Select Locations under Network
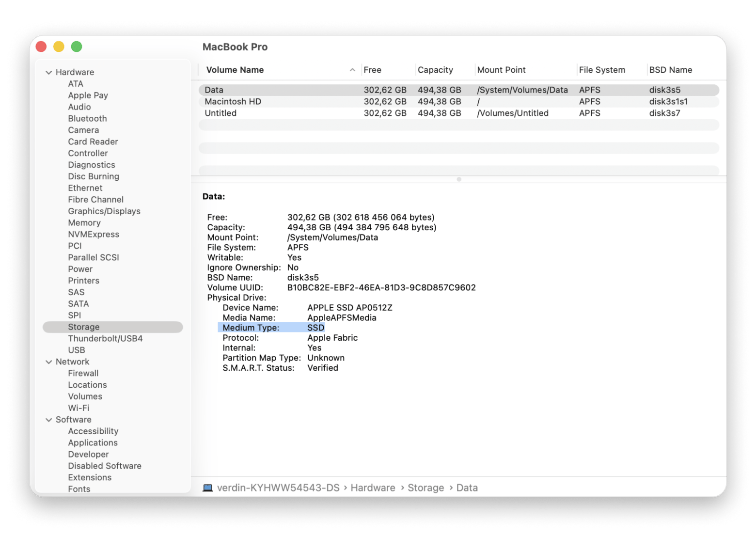 [x=87, y=385]
